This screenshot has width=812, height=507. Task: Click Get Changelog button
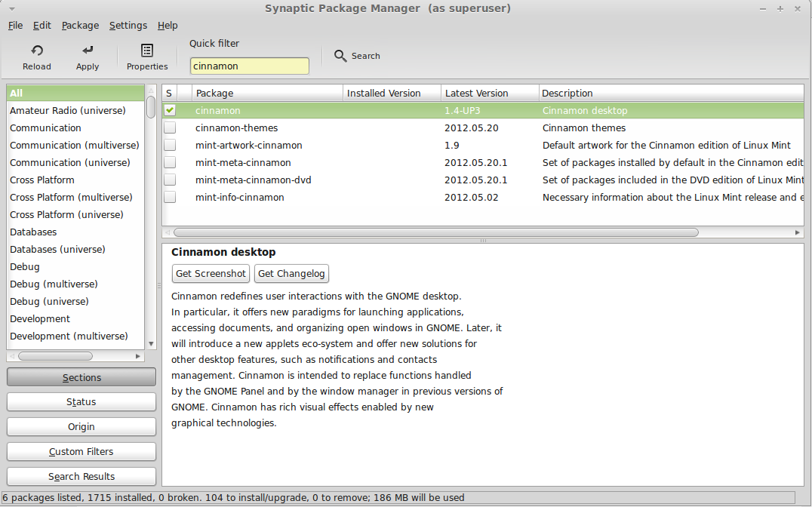point(291,273)
